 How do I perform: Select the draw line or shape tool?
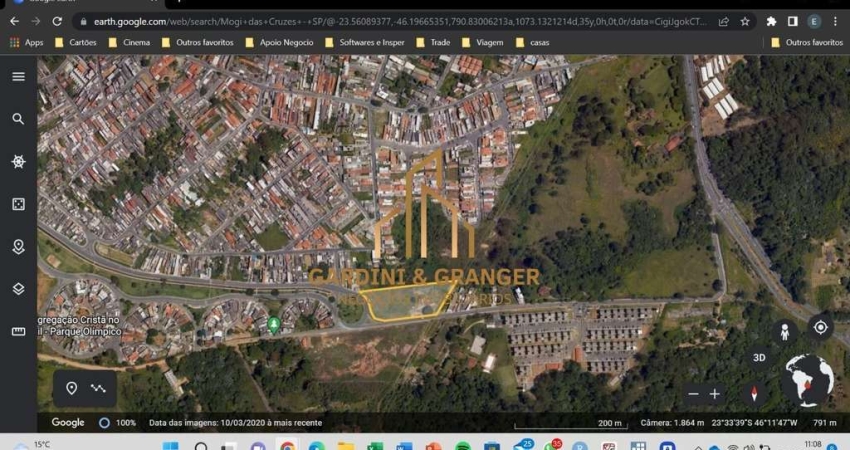tap(98, 388)
